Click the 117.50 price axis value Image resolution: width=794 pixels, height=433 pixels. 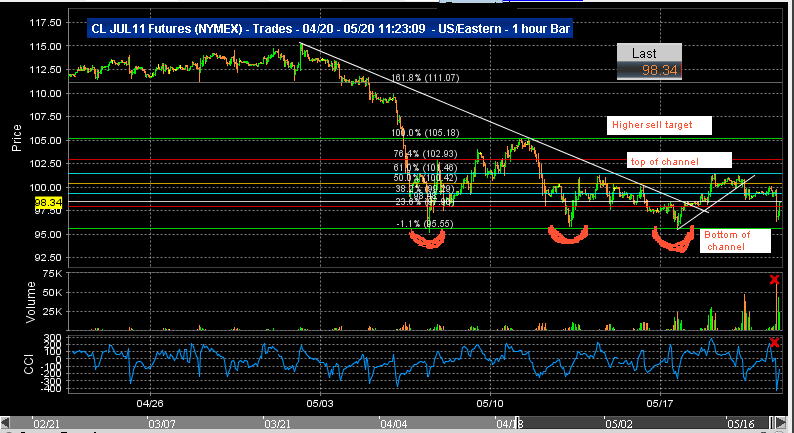click(47, 23)
